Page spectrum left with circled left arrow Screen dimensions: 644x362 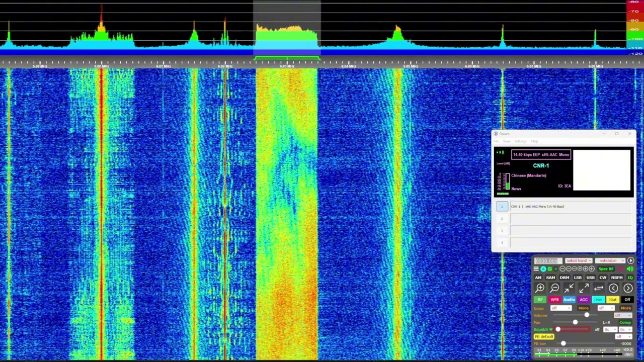613,288
